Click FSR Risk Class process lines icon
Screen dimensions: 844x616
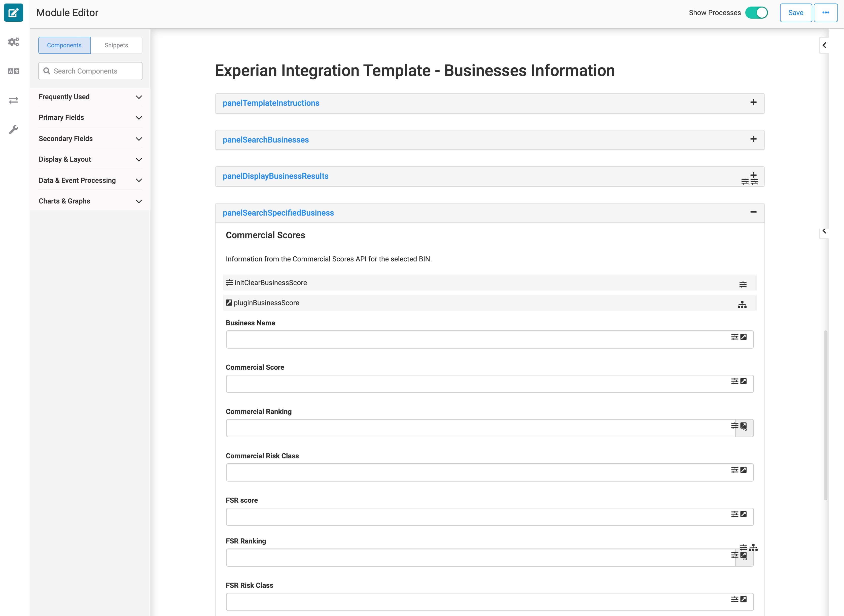(734, 599)
